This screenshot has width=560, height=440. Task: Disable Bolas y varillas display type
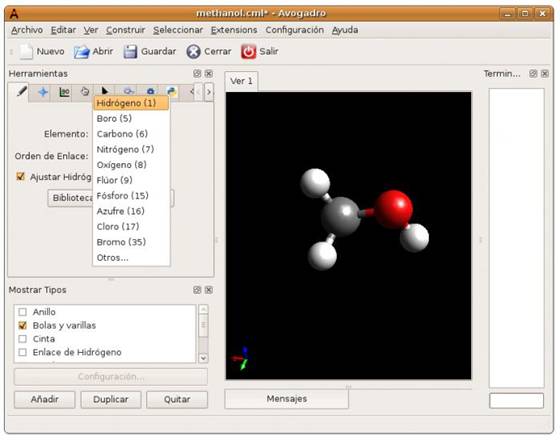point(22,325)
